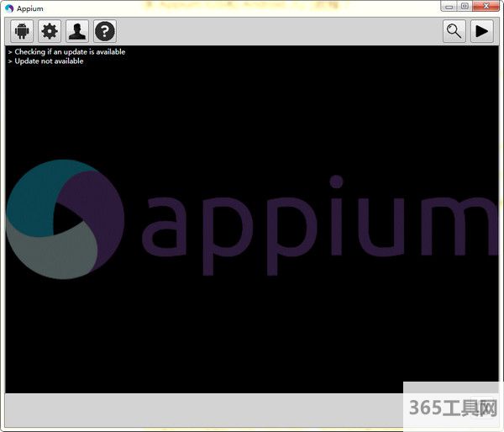Click the 365工具网 watermark

pyautogui.click(x=454, y=408)
